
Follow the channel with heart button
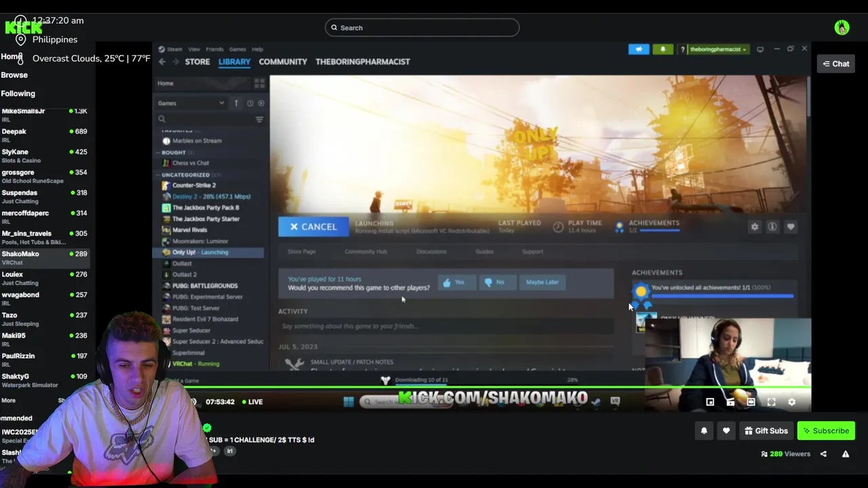[726, 431]
